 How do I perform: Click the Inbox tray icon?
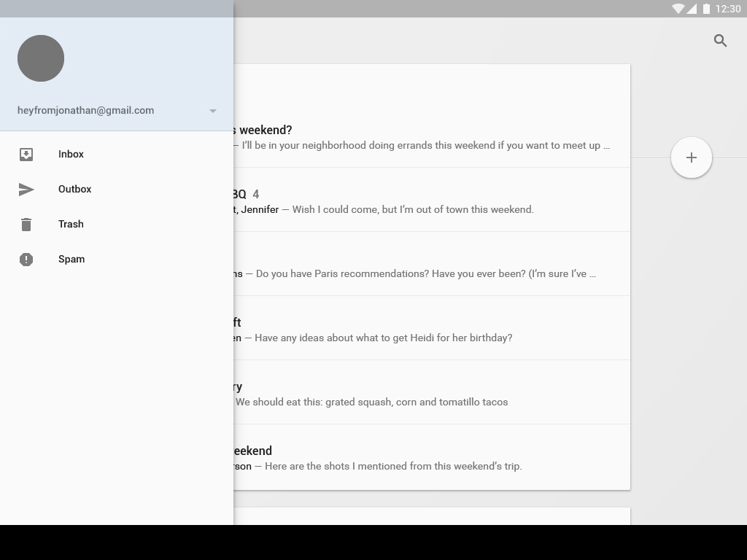[x=26, y=154]
